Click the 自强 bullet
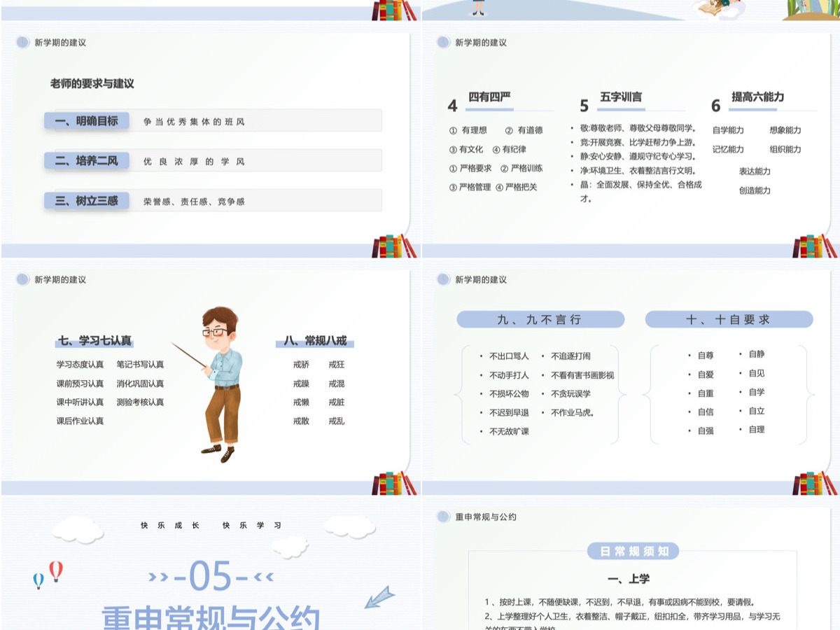The height and width of the screenshot is (630, 840). point(701,431)
